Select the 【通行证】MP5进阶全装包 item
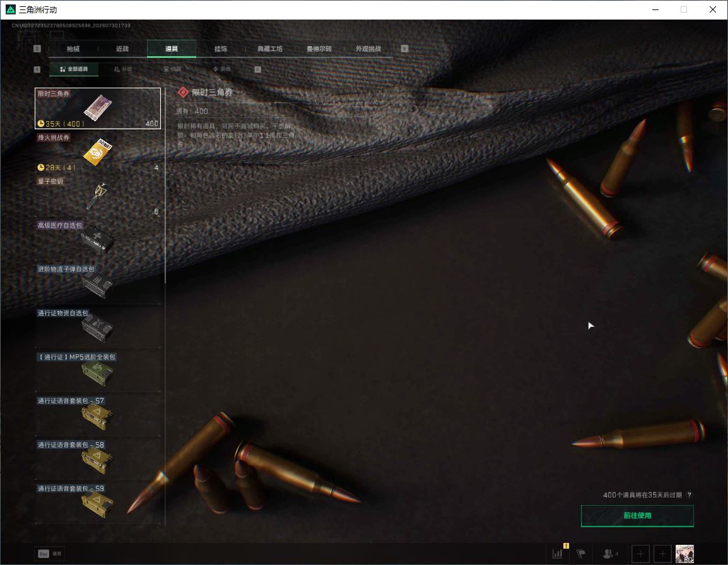Screen dimensions: 728x565 pyautogui.click(x=98, y=372)
